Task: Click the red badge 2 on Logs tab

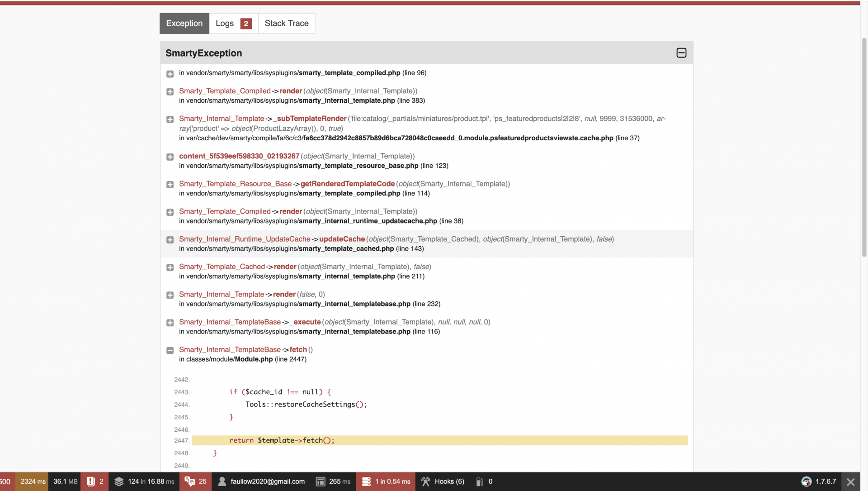Action: (x=246, y=24)
